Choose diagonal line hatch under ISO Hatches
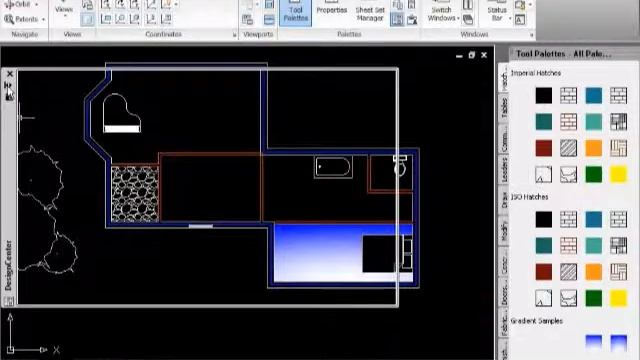Image resolution: width=640 pixels, height=360 pixels. point(568,272)
